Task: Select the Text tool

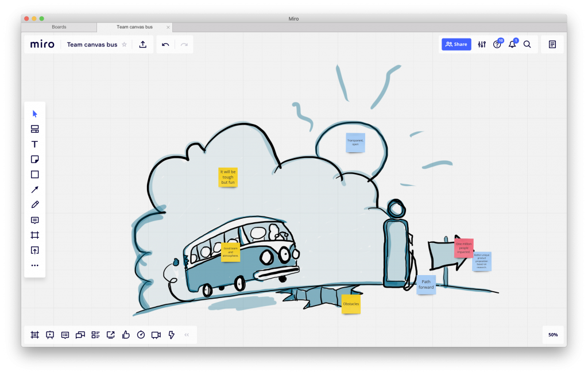Action: point(34,144)
